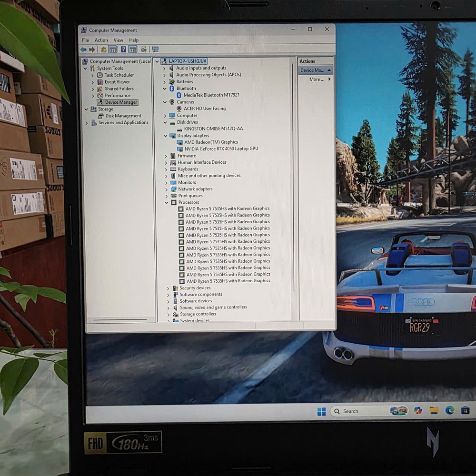The height and width of the screenshot is (476, 476).
Task: Select Task Scheduler in the console tree
Action: point(119,75)
